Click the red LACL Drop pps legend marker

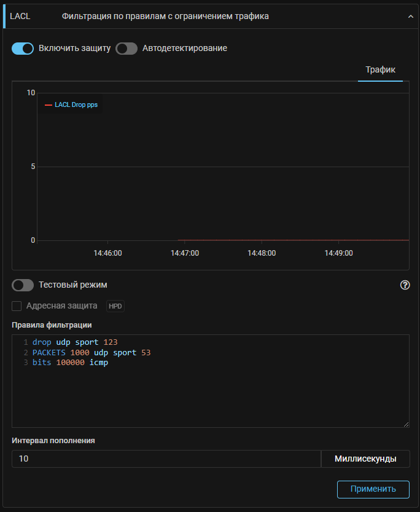49,105
